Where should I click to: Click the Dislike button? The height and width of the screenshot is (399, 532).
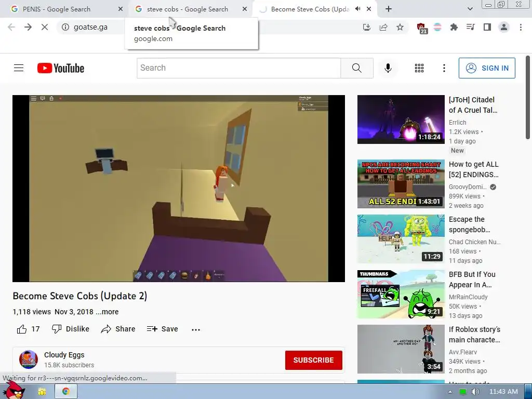[x=71, y=329]
